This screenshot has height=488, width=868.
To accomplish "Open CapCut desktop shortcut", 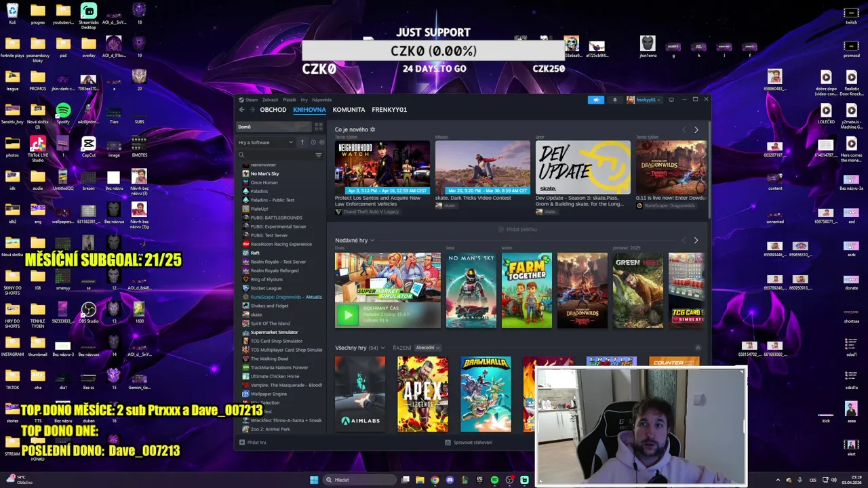I will pos(88,146).
